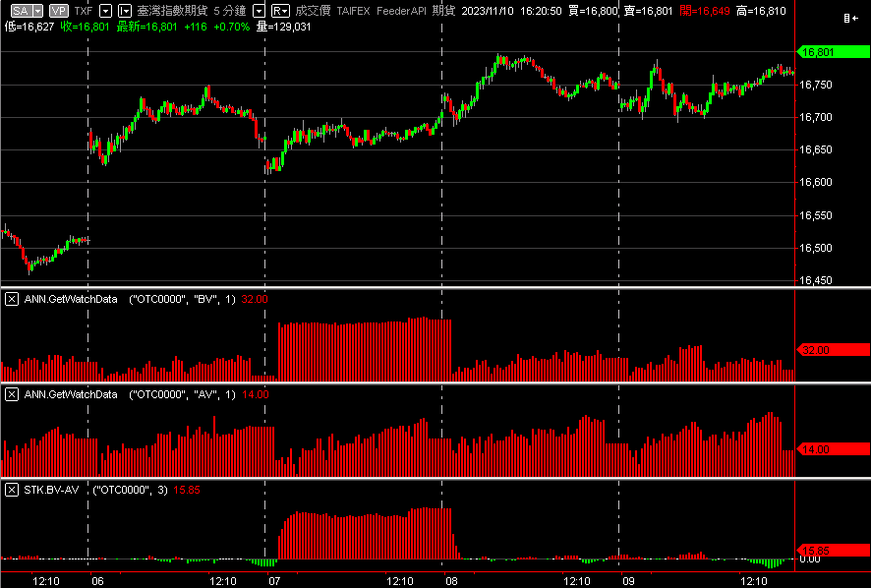871x588 pixels.
Task: Close the ANN.GetWatchData BV indicator panel
Action: 12,299
